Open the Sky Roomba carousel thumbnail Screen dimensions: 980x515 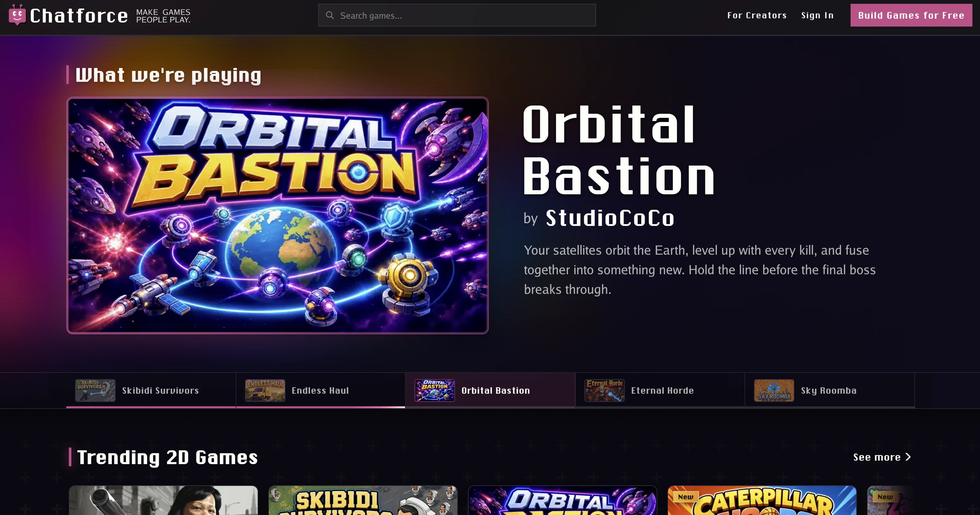[774, 391]
